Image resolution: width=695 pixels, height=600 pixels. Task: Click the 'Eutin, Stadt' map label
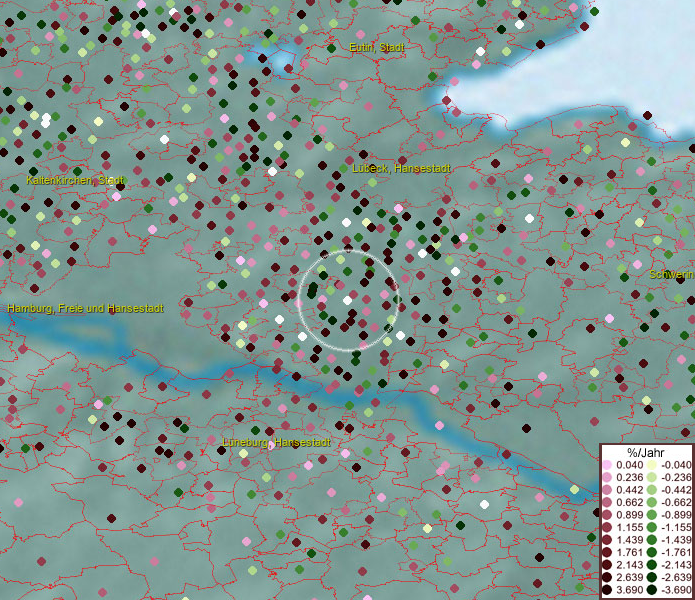click(x=377, y=47)
